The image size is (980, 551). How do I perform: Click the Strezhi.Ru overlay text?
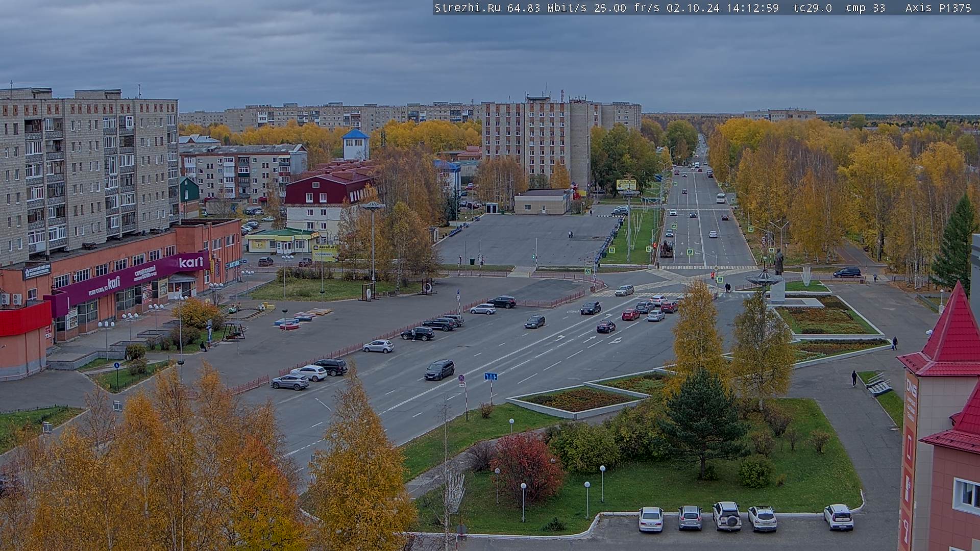[467, 8]
